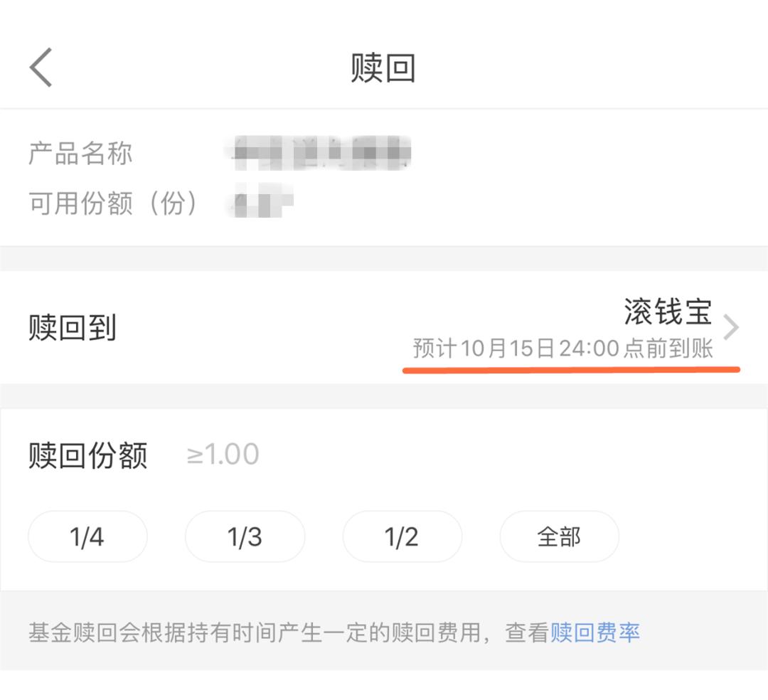Screen dimensions: 768x700
Task: Click the back arrow to return
Action: click(39, 65)
